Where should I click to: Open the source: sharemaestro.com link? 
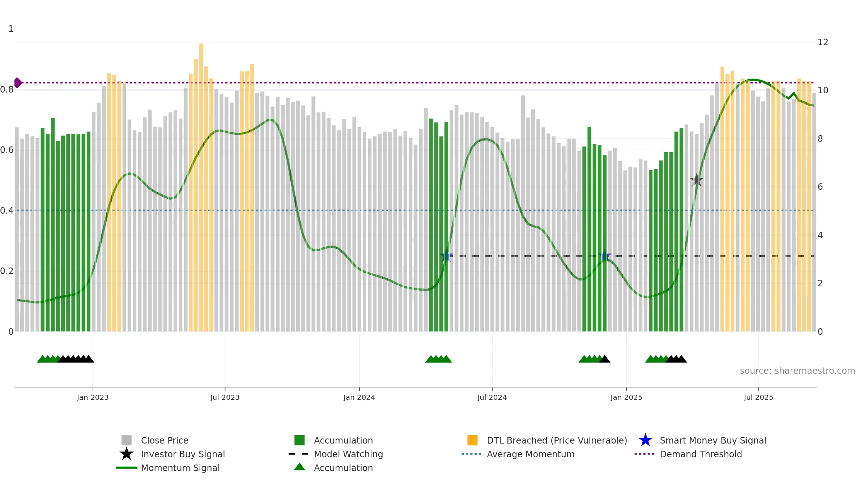[x=797, y=371]
